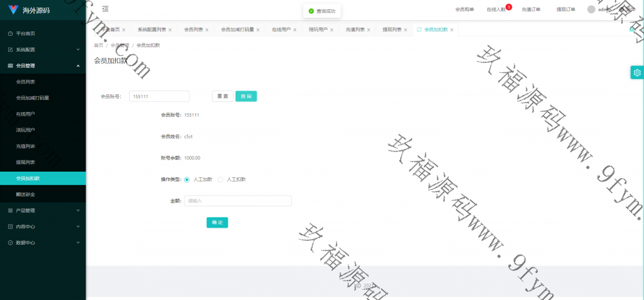Viewport: 644px width, 300px height.
Task: Expand the 系统配置 sidebar menu
Action: [43, 49]
